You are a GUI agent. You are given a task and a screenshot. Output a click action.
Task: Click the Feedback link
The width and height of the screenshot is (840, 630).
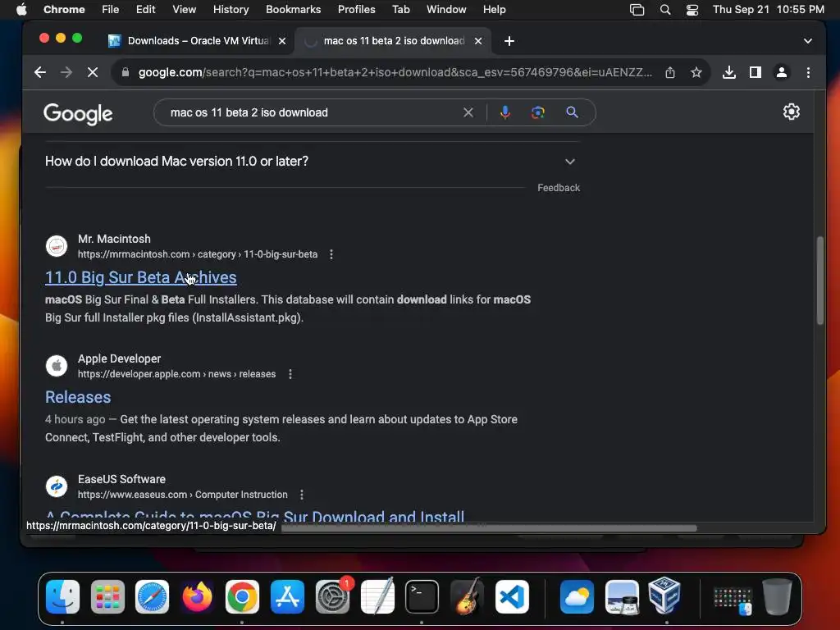pos(559,188)
